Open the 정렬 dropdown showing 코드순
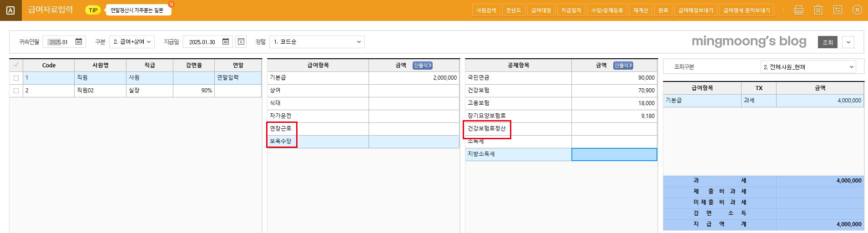Viewport: 868px width, 233px height. pyautogui.click(x=317, y=42)
